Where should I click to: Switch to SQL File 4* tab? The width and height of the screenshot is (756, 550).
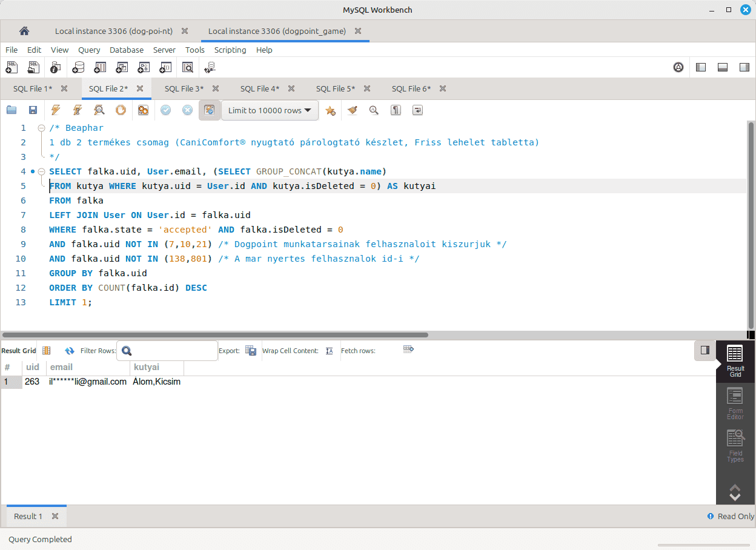pyautogui.click(x=260, y=88)
